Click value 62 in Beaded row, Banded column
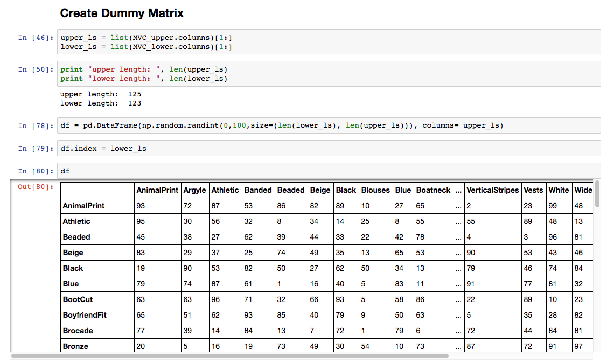This screenshot has width=607, height=364. pyautogui.click(x=248, y=237)
